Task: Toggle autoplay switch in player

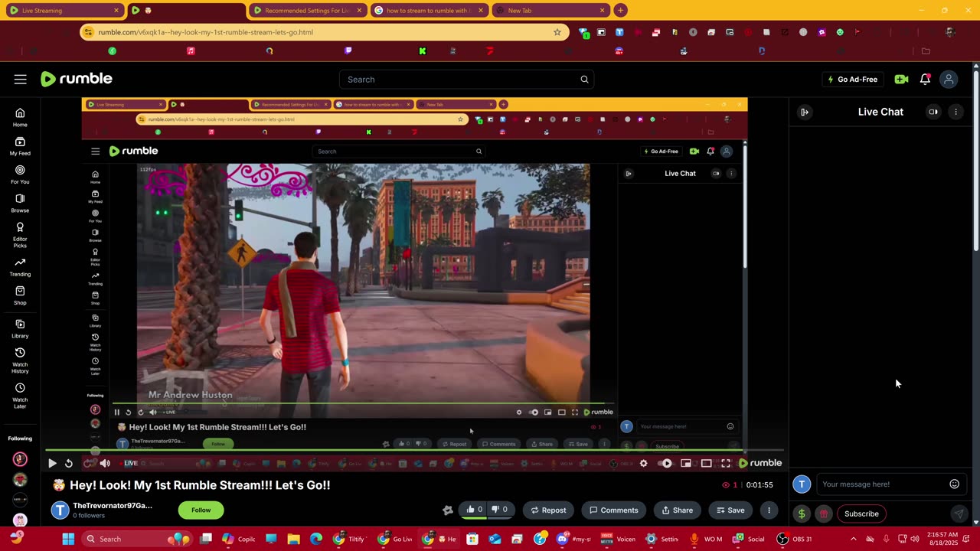Action: point(666,463)
